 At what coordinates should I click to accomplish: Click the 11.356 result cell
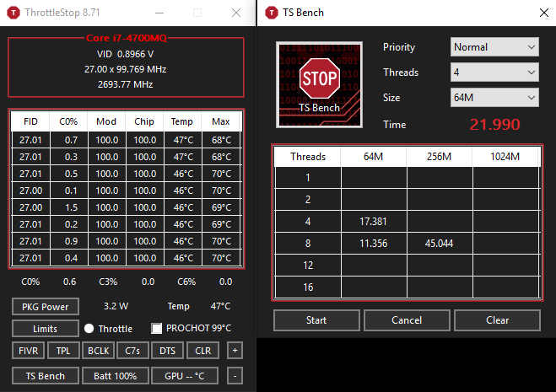pos(374,244)
